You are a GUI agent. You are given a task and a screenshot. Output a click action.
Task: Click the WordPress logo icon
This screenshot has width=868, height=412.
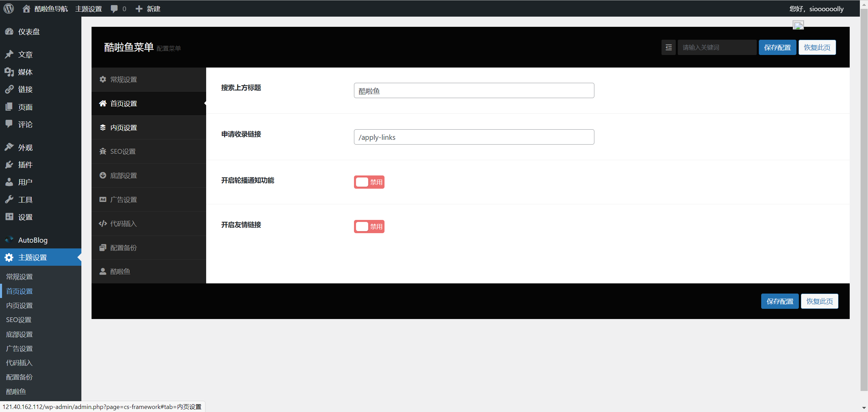(8, 8)
